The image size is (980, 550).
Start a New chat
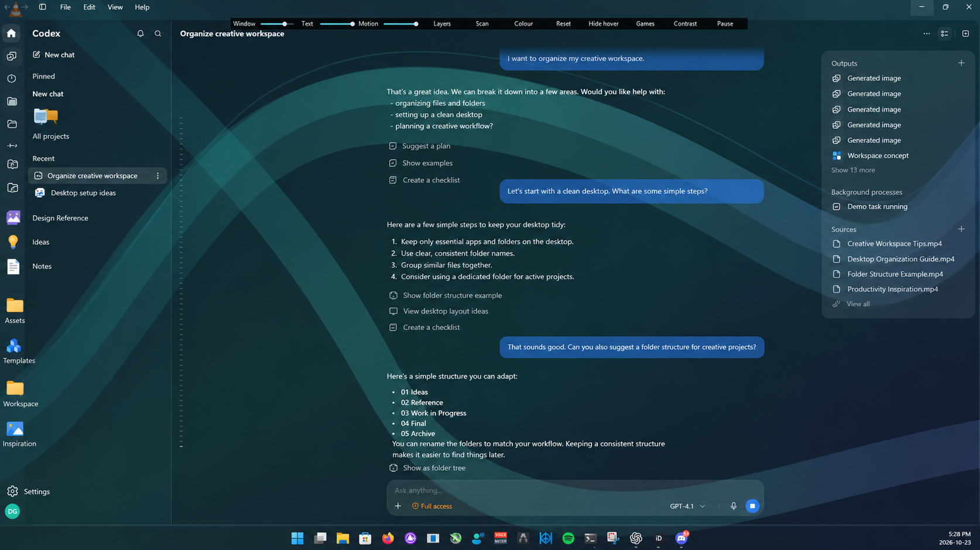pos(54,55)
